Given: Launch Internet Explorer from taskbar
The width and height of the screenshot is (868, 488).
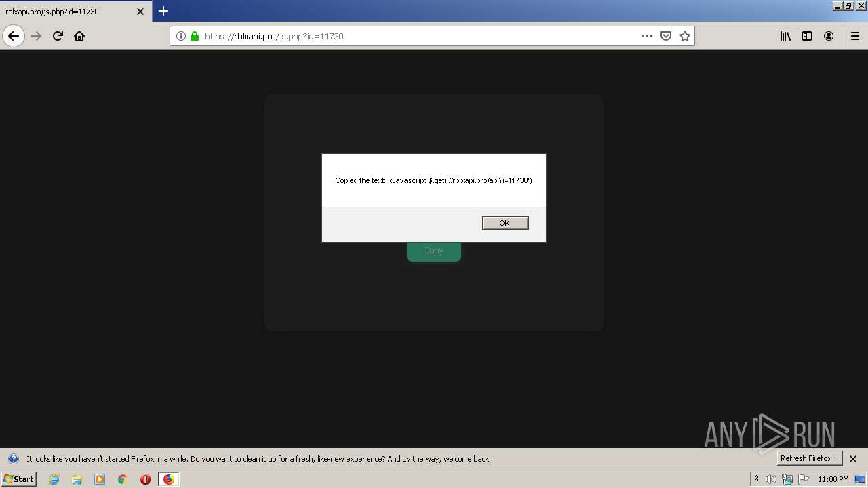Looking at the screenshot, I should 54,479.
